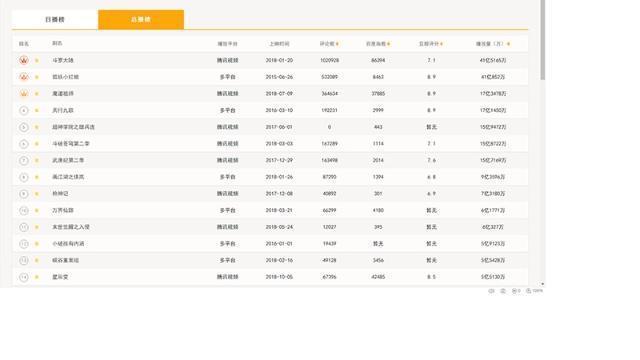Select the orange 总播榜 tab

coord(141,20)
